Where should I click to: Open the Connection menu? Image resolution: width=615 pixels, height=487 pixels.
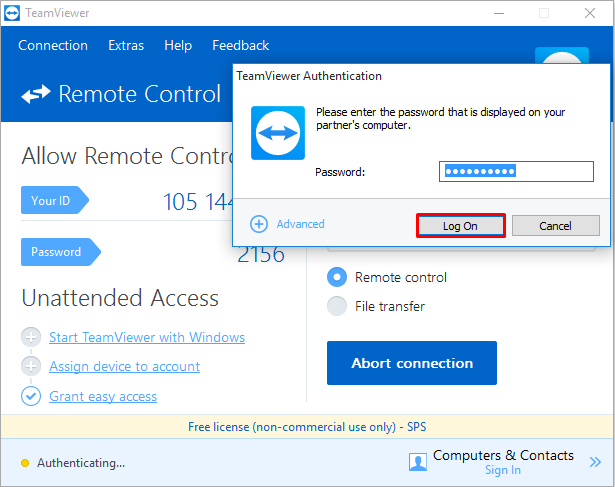point(53,45)
